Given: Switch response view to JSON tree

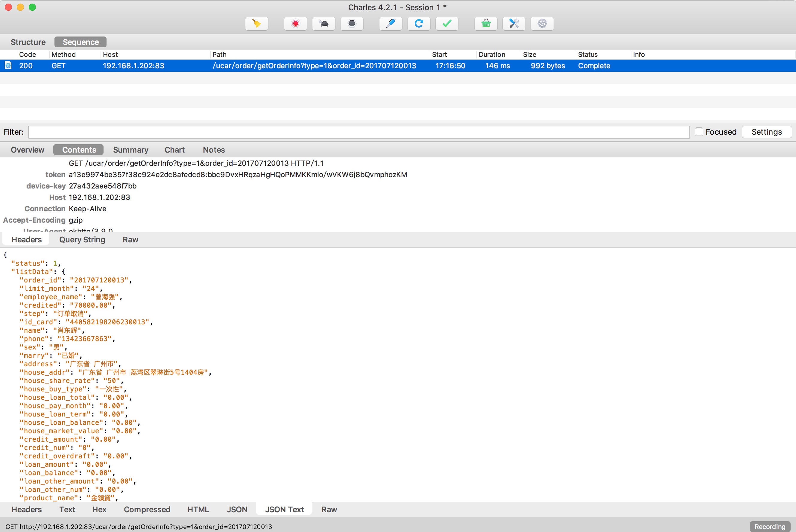Looking at the screenshot, I should tap(237, 509).
